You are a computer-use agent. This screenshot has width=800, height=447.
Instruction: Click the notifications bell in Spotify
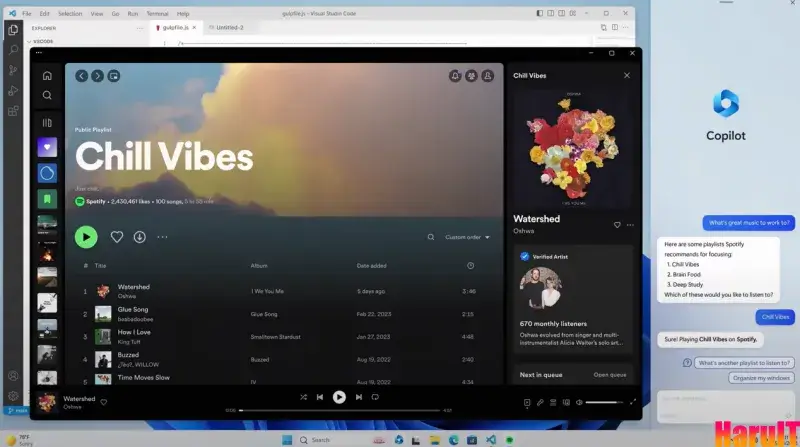455,76
